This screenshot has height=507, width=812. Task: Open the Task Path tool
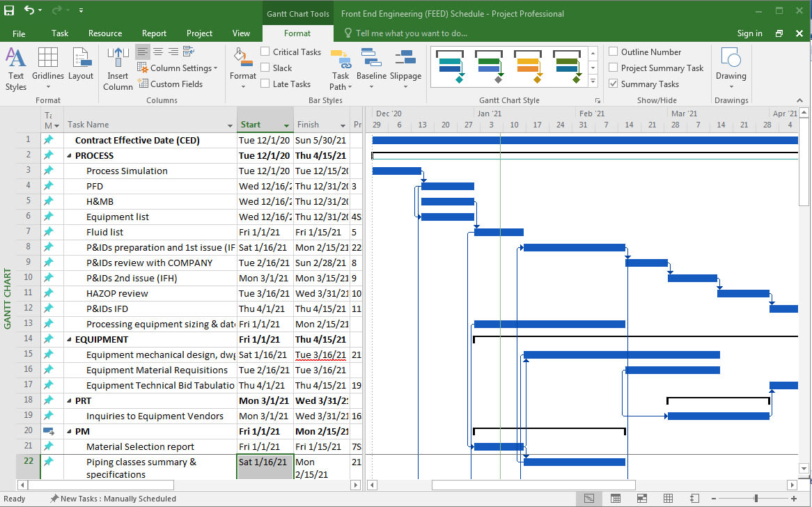(341, 70)
